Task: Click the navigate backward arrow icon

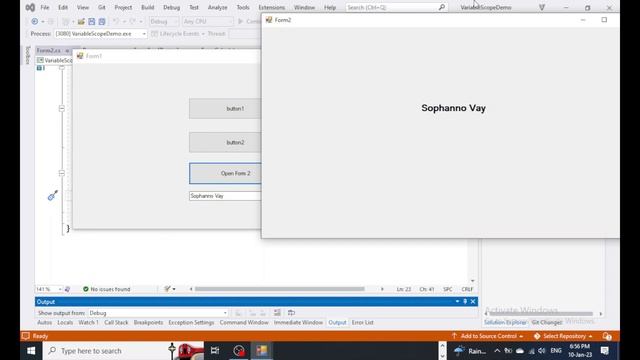Action: 35,21
